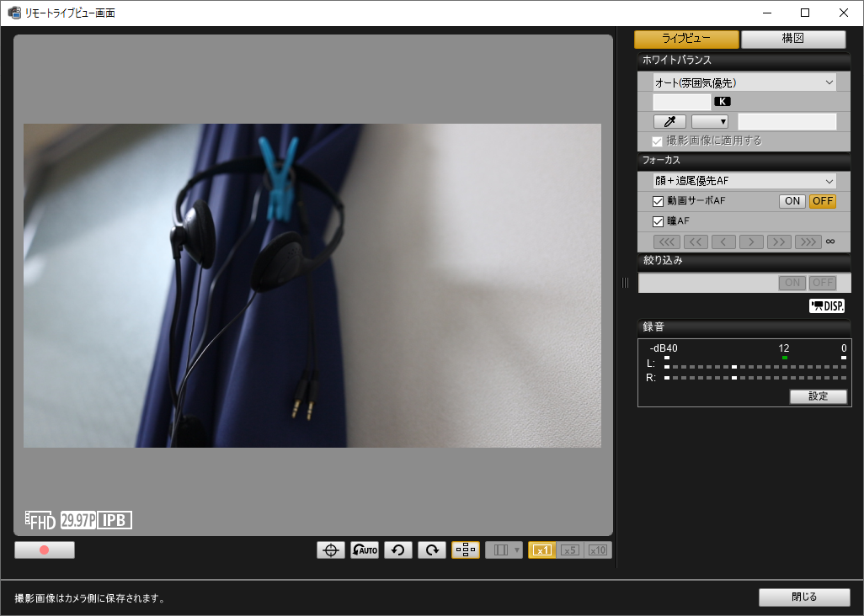Image resolution: width=864 pixels, height=616 pixels.
Task: Click the DISP. camera display icon
Action: coord(826,305)
